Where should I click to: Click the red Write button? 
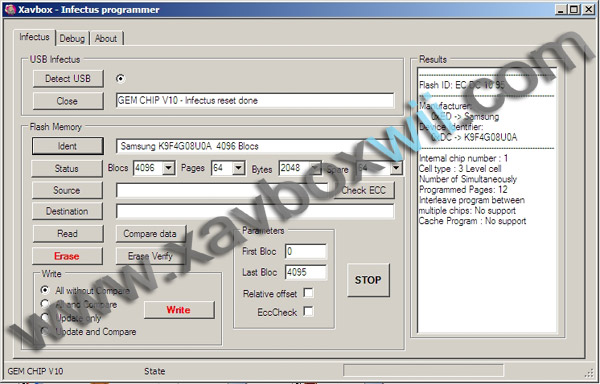click(179, 310)
